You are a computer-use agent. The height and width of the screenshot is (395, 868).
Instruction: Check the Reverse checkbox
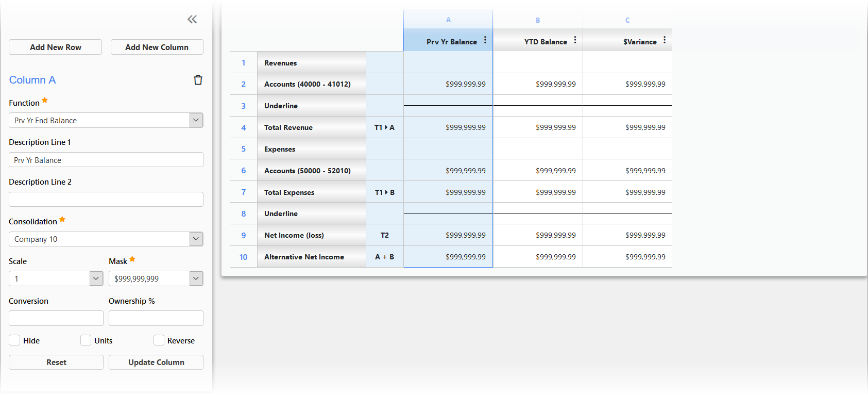pyautogui.click(x=159, y=340)
